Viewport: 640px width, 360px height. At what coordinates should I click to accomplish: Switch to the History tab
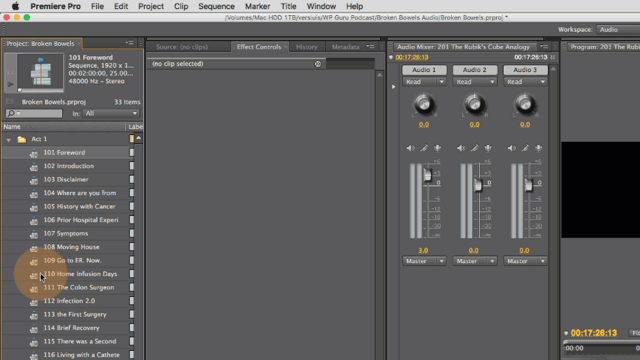[307, 47]
